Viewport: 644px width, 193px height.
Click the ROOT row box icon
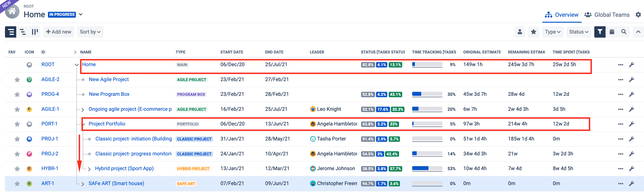[29, 65]
